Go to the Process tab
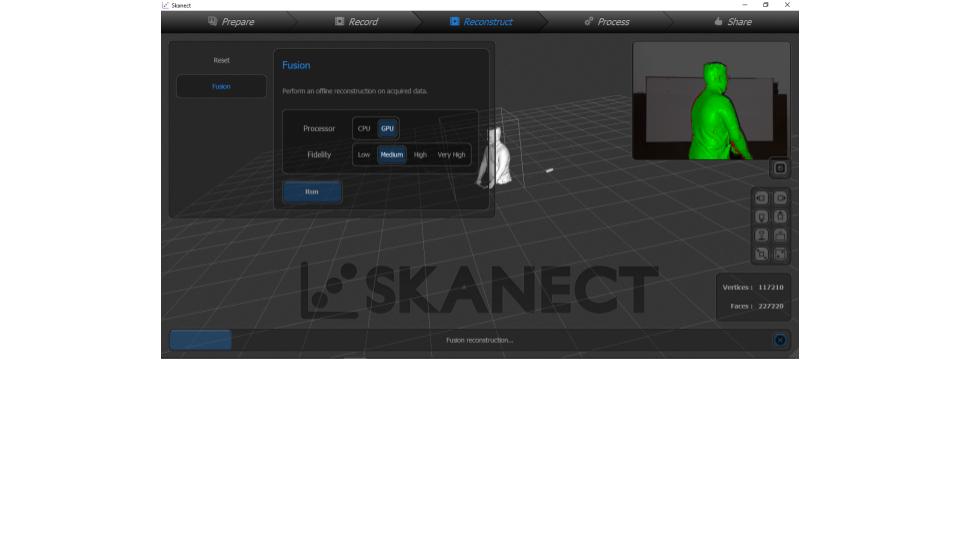 pos(607,22)
